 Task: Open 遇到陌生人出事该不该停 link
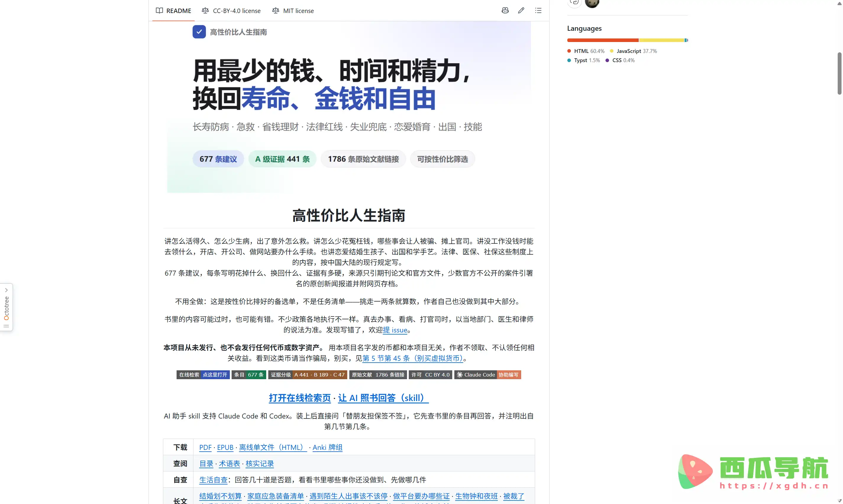[x=348, y=496]
